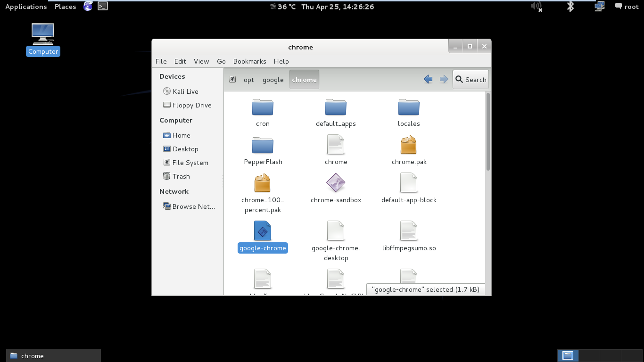Navigate to opt in path bar
The image size is (644, 362).
249,80
